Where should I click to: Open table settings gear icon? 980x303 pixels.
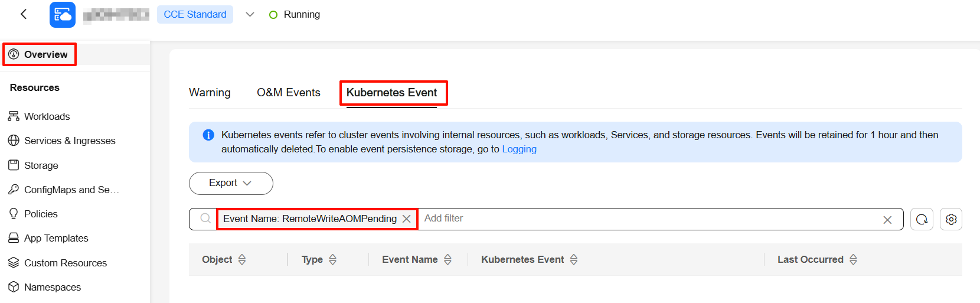[951, 219]
